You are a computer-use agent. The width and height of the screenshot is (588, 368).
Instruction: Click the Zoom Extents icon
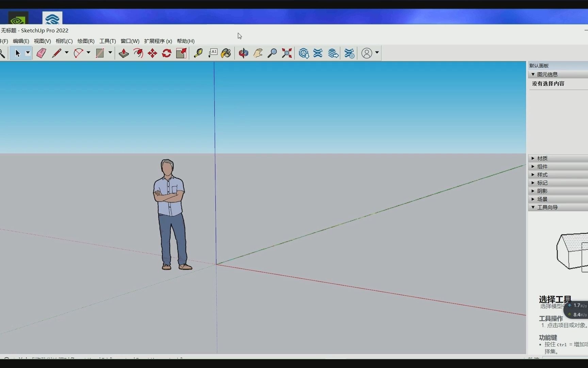286,53
